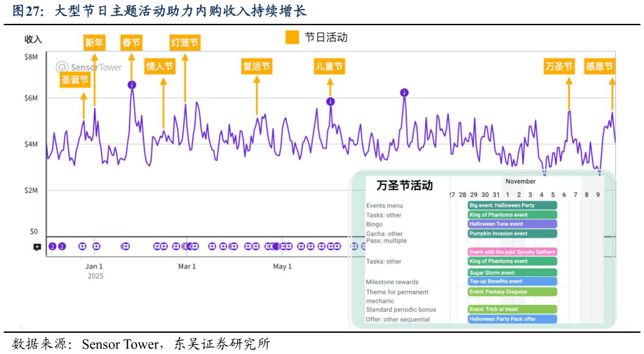
Task: Click the $2M axis label
Action: pos(31,191)
